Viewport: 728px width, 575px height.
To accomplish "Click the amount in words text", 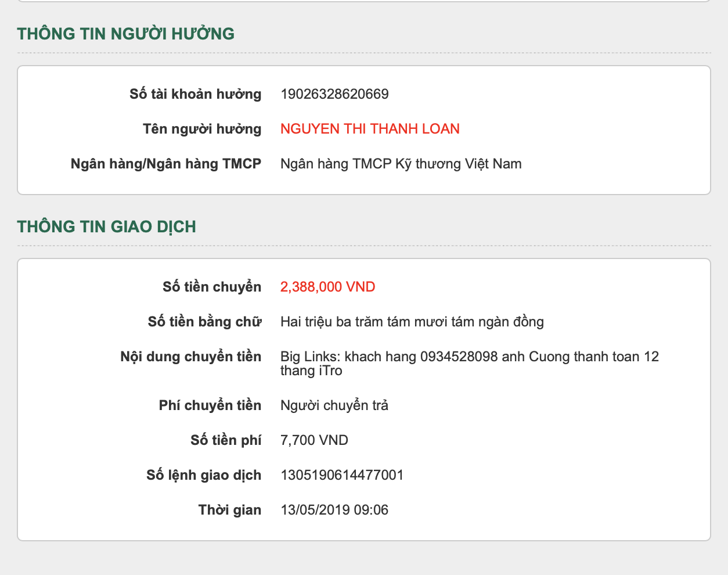I will coord(412,322).
